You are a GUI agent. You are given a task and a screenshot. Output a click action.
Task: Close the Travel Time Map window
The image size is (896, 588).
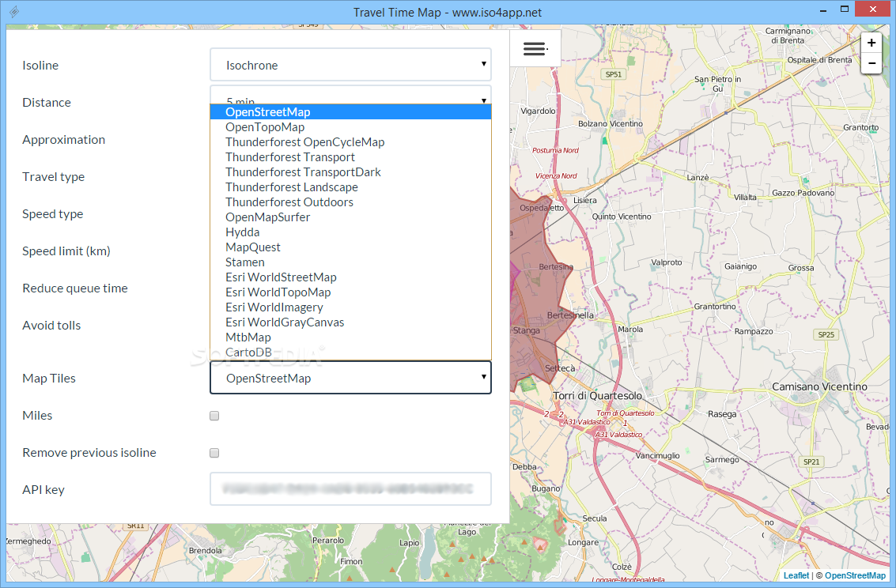point(872,9)
